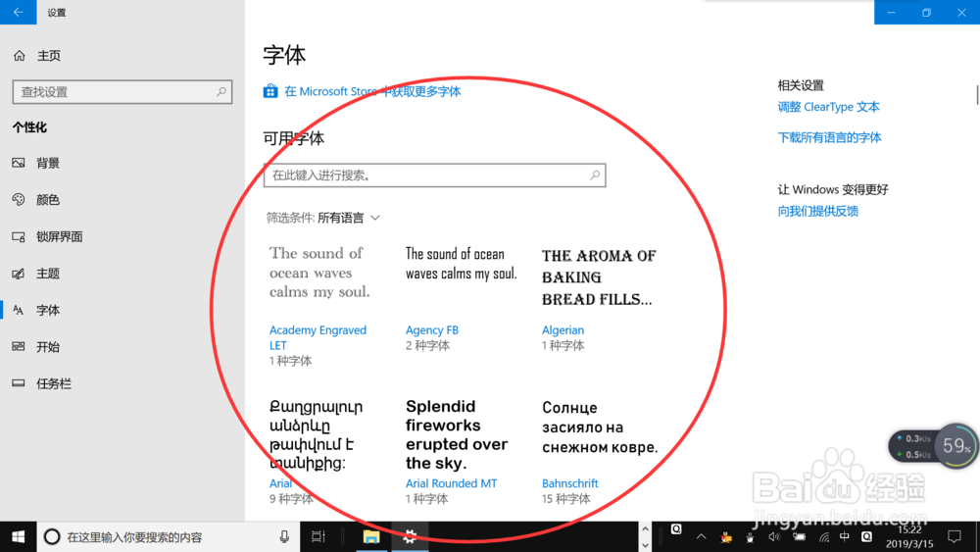The width and height of the screenshot is (980, 552).
Task: Click the cup-shaped tray icon
Action: point(750,537)
